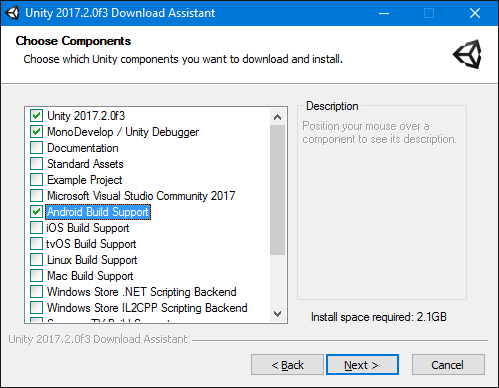
Task: Enable iOS Build Support
Action: pos(36,228)
